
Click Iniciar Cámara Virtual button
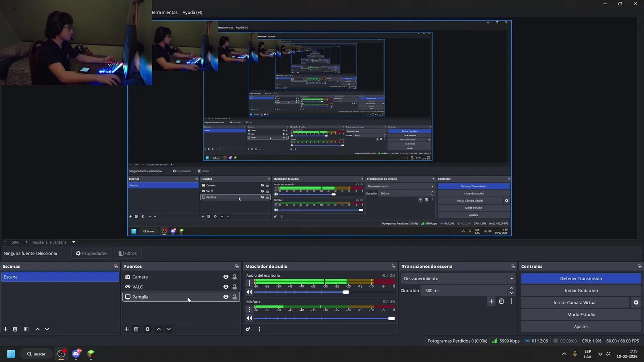pos(575,303)
